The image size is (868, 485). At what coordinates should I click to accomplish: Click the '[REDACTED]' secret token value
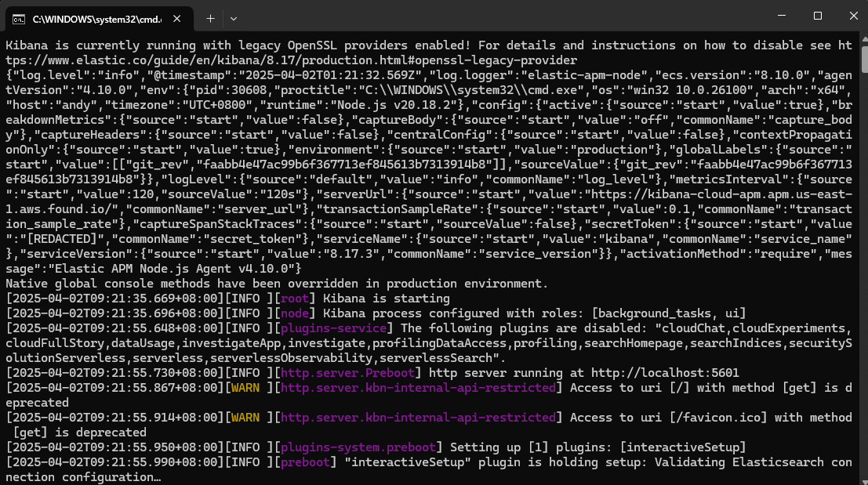click(62, 239)
